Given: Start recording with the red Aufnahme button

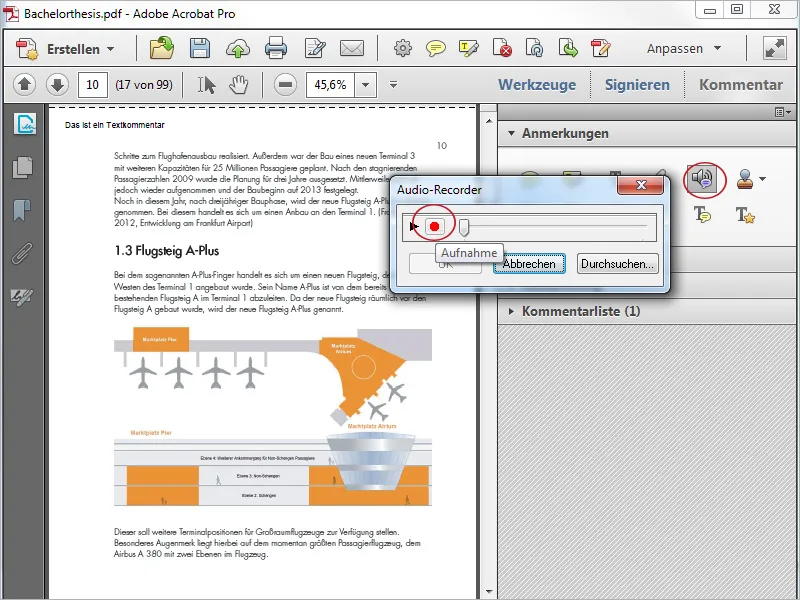Looking at the screenshot, I should (435, 226).
